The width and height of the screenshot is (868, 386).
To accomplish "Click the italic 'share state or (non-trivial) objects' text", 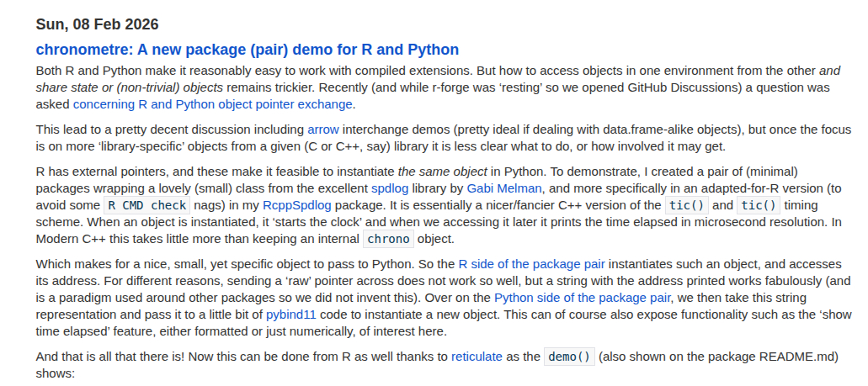I will pyautogui.click(x=129, y=87).
